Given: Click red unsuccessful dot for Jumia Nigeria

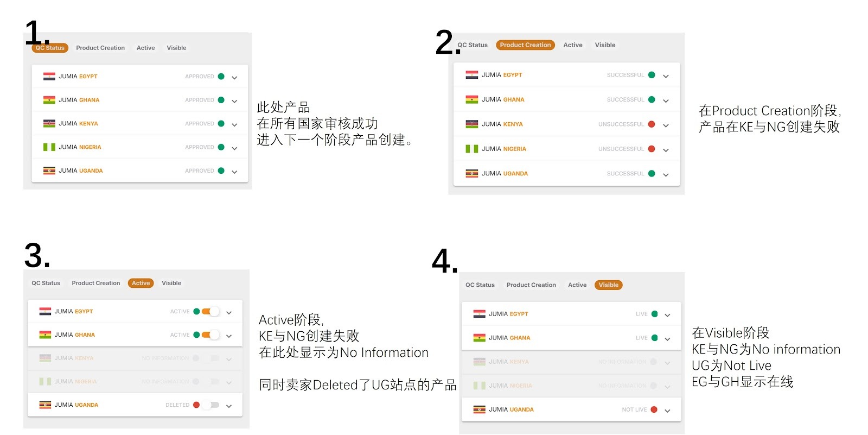Looking at the screenshot, I should click(652, 149).
